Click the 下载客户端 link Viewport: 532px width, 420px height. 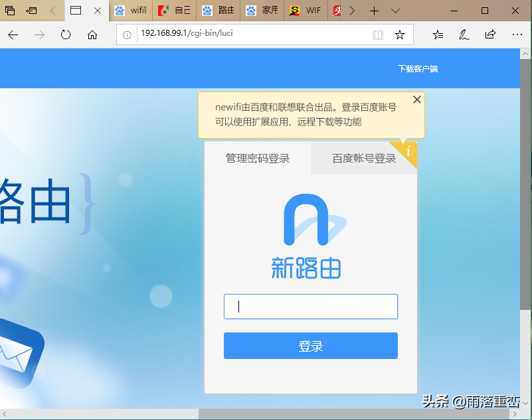click(418, 69)
